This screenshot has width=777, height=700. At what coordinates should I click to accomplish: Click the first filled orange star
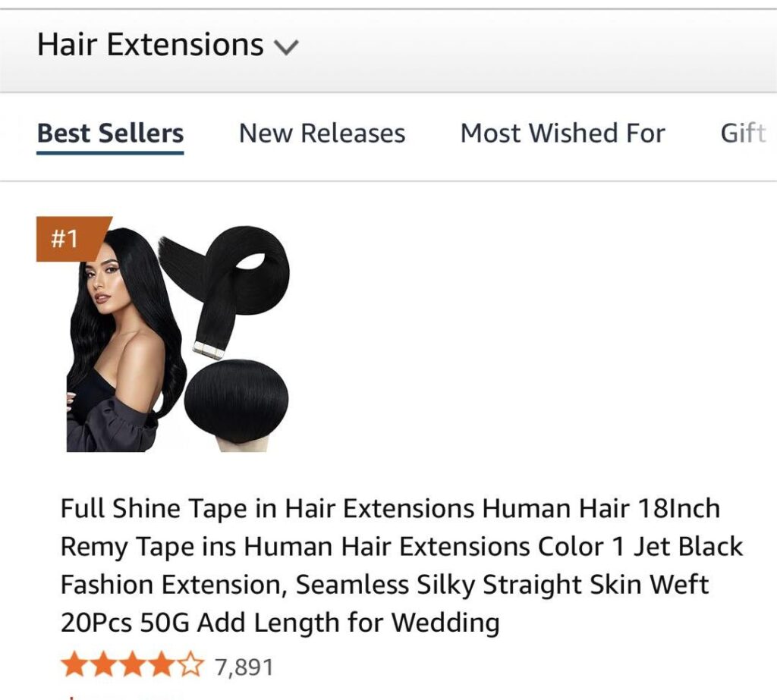click(75, 665)
